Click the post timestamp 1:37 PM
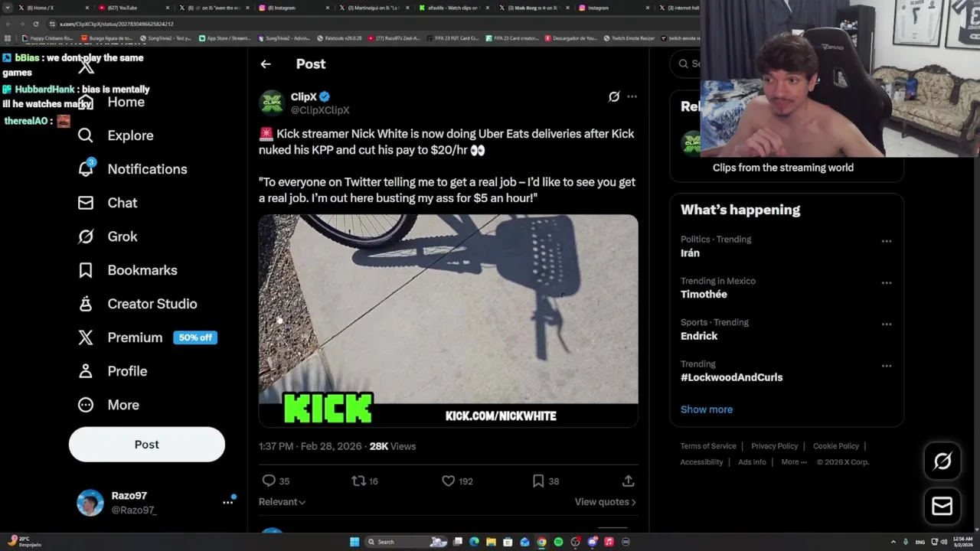The image size is (980, 551). 310,446
